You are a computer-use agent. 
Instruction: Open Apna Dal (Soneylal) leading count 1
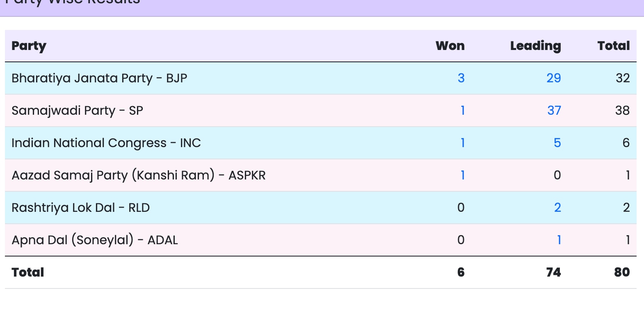coord(559,240)
